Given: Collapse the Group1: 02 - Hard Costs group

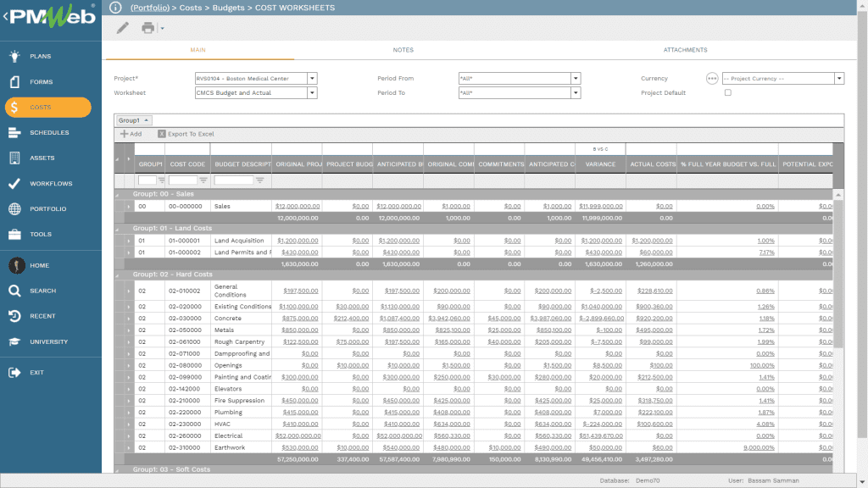Looking at the screenshot, I should [x=117, y=275].
